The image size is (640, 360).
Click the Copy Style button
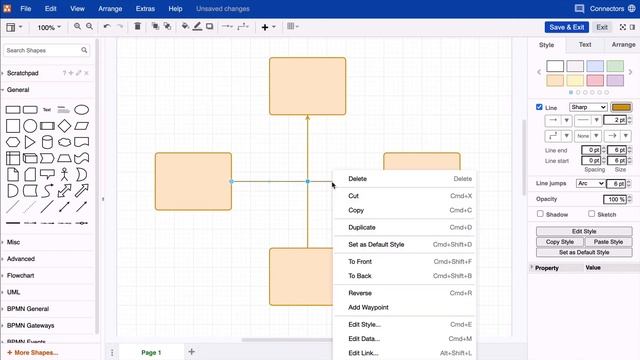[x=560, y=242]
